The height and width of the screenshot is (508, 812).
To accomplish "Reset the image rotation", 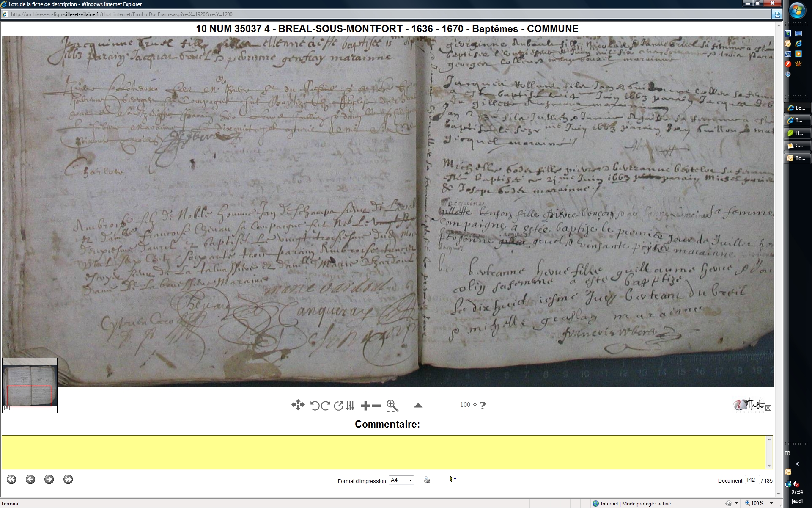I will 338,406.
